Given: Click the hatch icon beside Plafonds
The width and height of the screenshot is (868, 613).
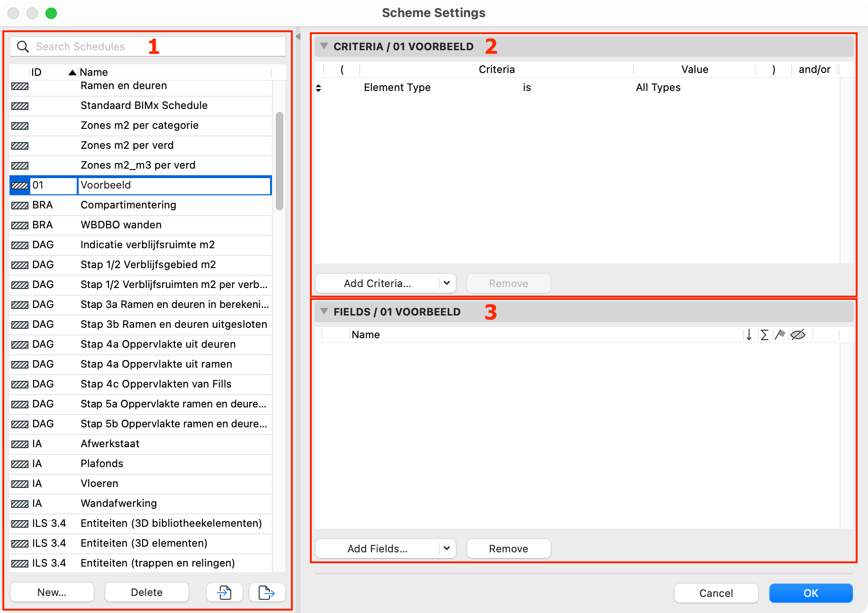Looking at the screenshot, I should [20, 464].
